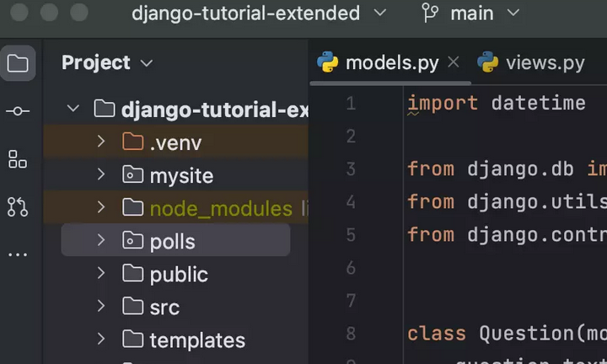Click the .venv folder icon
607x364 pixels.
pos(133,142)
